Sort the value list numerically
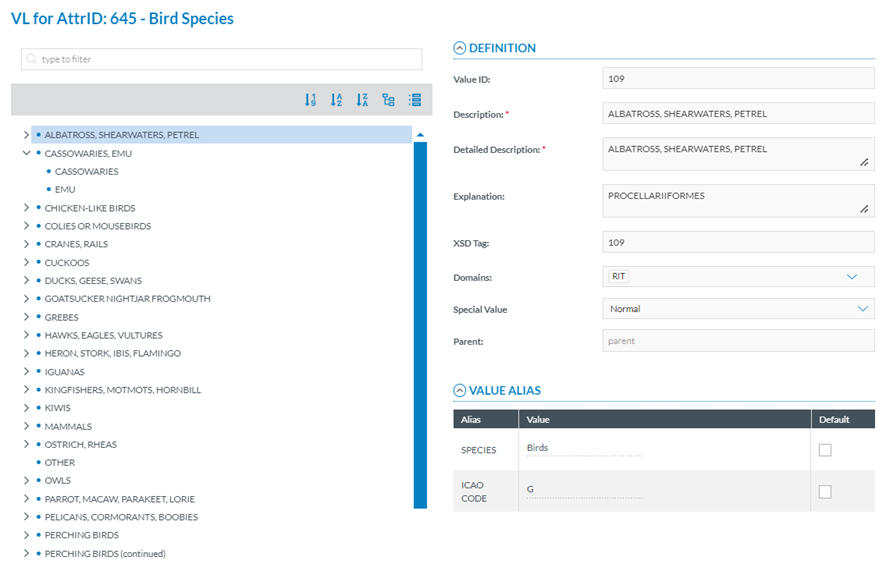This screenshot has height=564, width=886. pyautogui.click(x=310, y=100)
